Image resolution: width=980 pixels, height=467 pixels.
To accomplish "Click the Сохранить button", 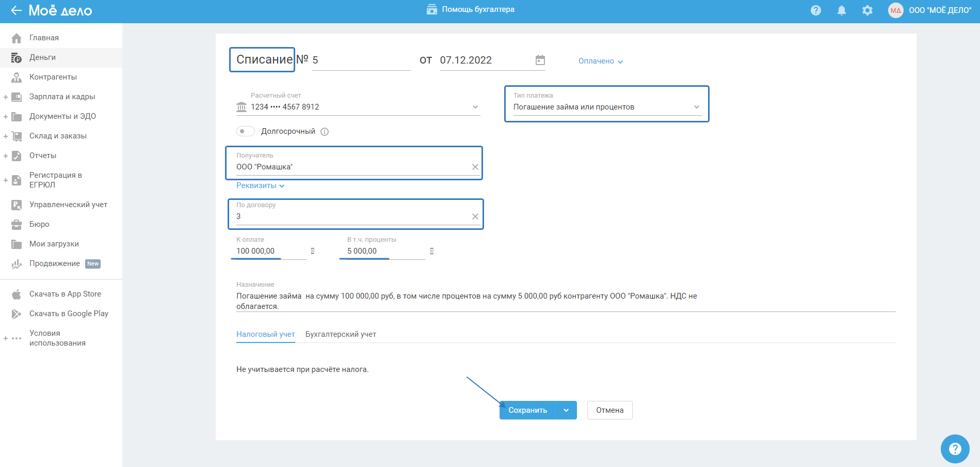I will (x=527, y=410).
